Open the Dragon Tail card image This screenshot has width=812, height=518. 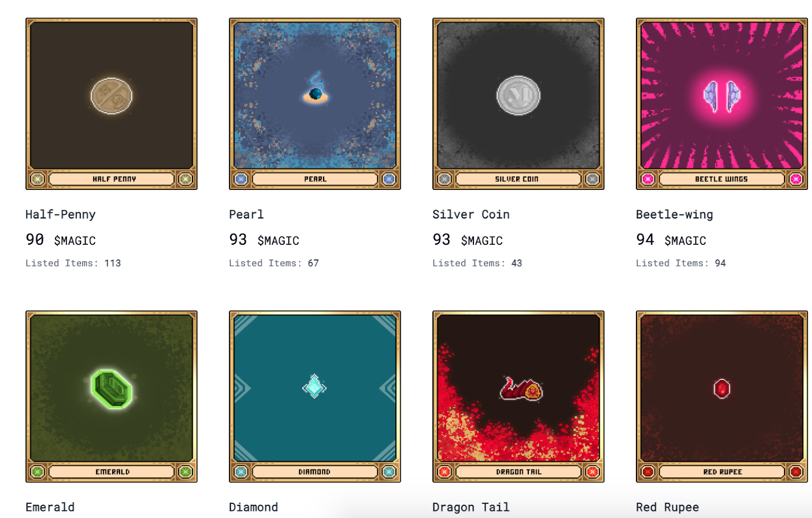point(518,397)
